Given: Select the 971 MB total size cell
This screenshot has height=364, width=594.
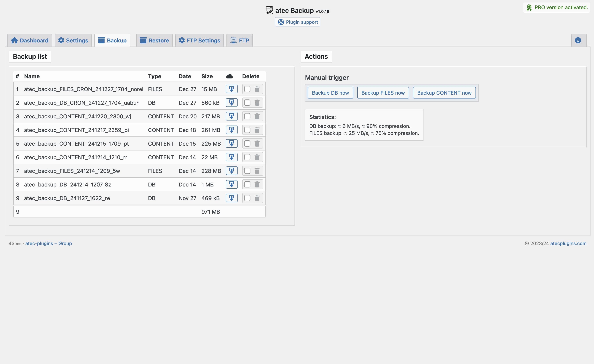Looking at the screenshot, I should (x=210, y=212).
